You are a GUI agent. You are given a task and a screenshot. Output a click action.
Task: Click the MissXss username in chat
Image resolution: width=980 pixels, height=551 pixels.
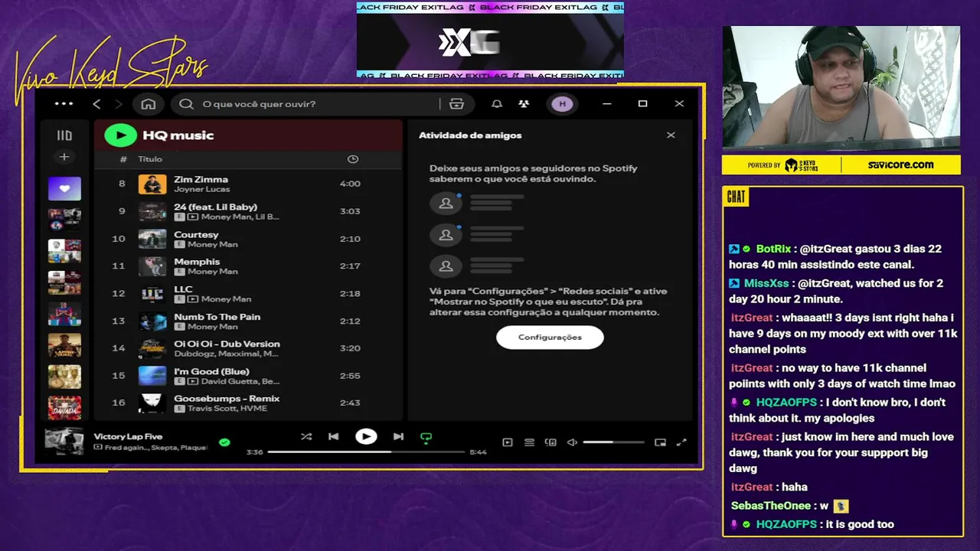(x=766, y=283)
